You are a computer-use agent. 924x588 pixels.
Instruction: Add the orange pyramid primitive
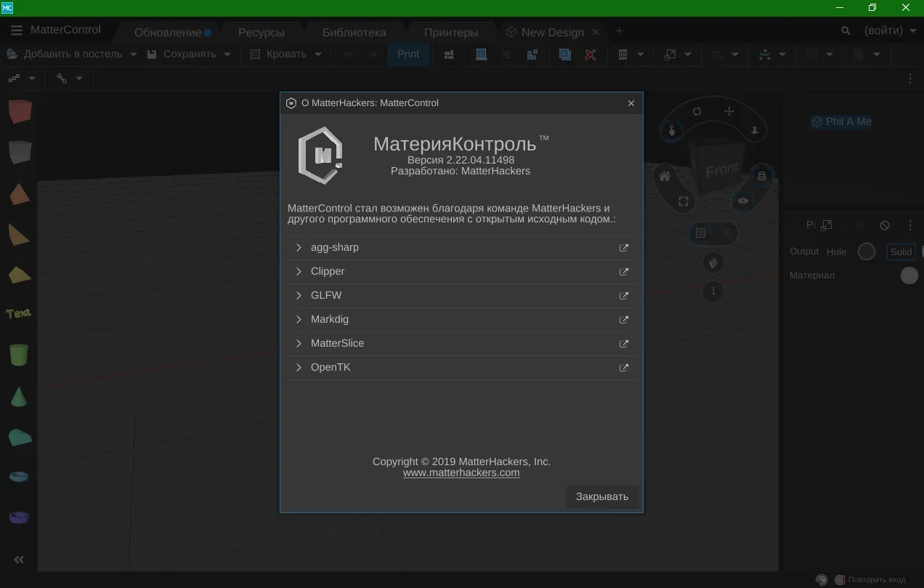(20, 194)
